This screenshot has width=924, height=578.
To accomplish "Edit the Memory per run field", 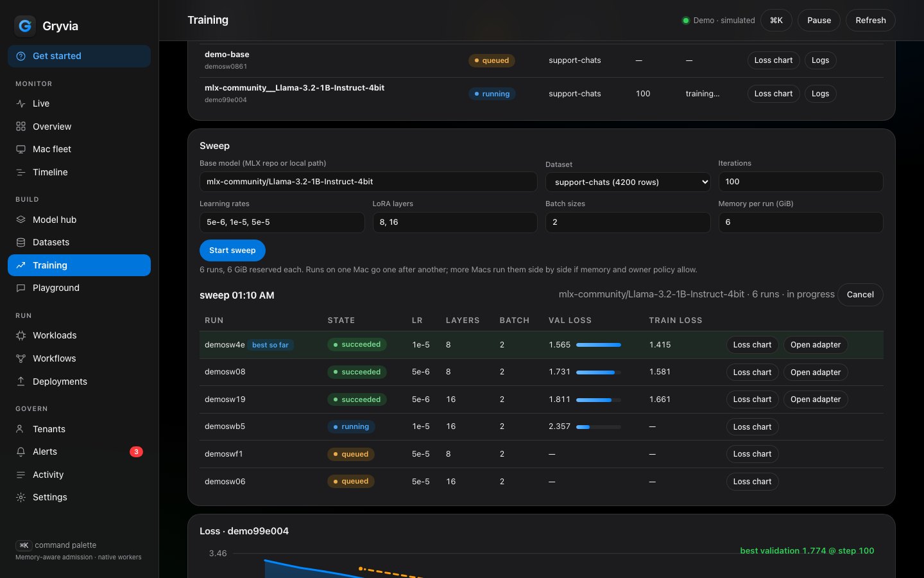I will (801, 222).
